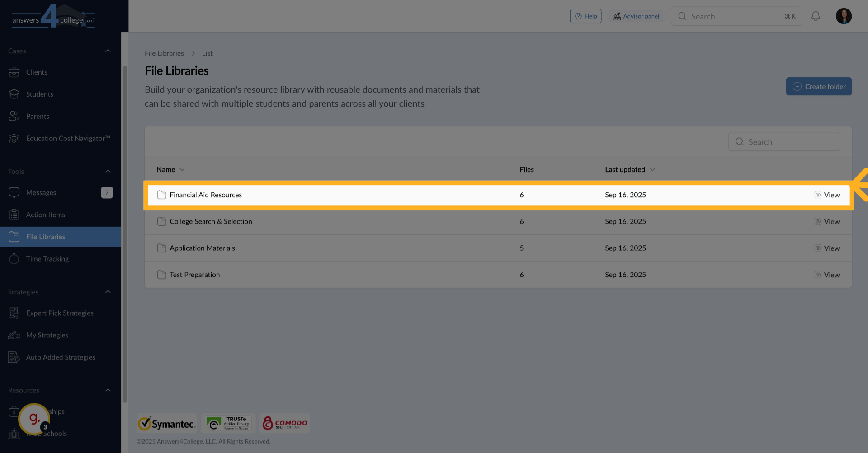Click the notifications bell icon
This screenshot has height=453, width=868.
[816, 16]
